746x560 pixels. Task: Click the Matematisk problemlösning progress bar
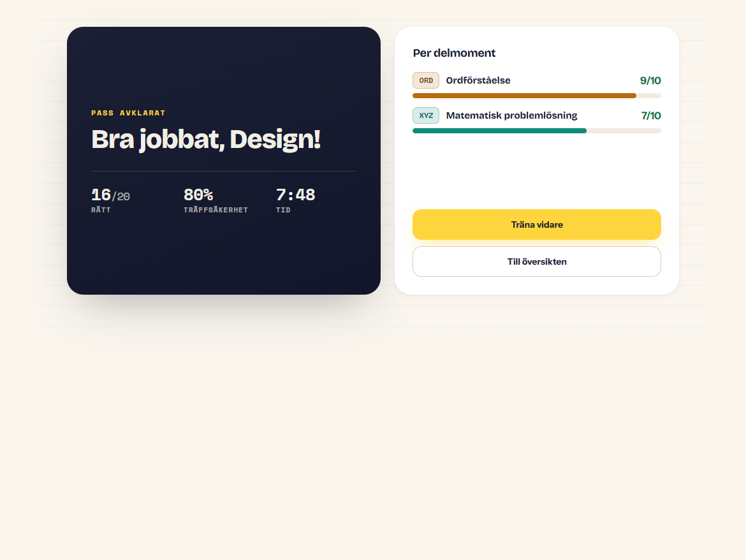click(x=537, y=131)
